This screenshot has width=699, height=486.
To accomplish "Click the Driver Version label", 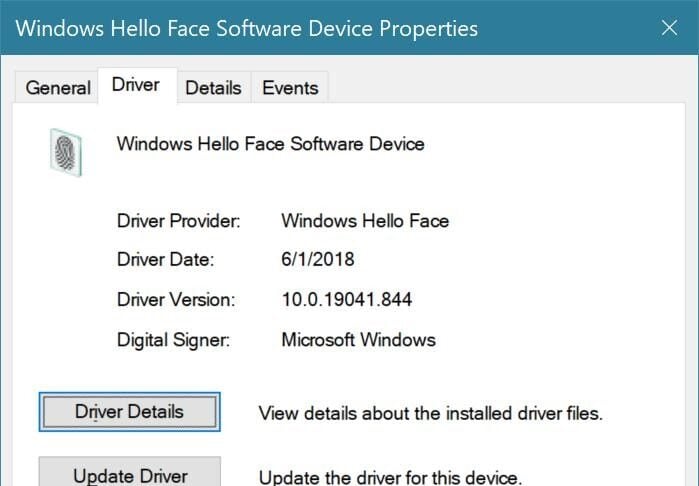I will 176,300.
